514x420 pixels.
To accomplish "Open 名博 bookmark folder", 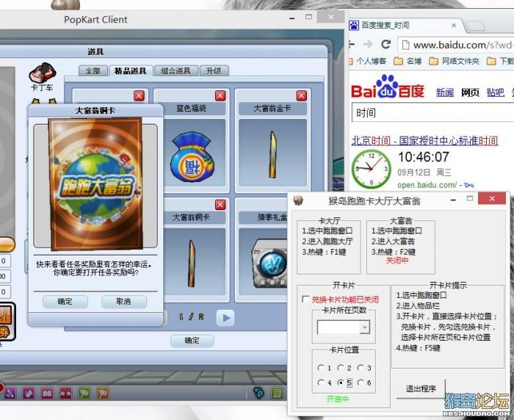I will 408,61.
